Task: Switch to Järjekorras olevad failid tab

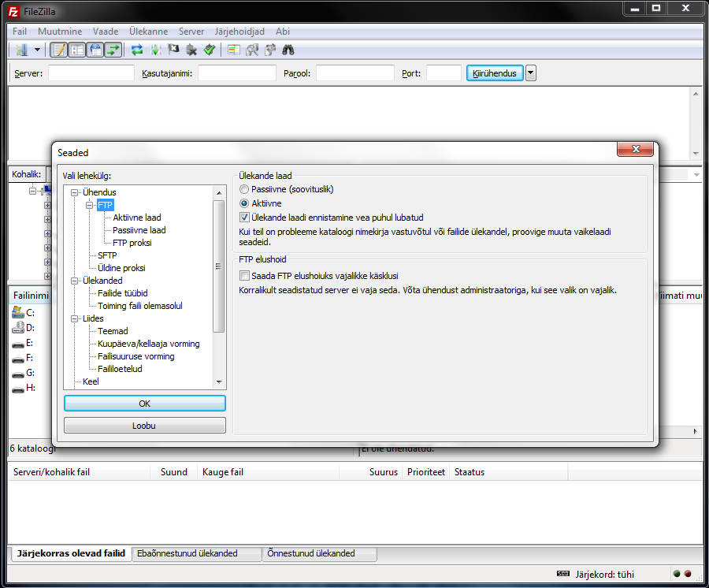Action: pos(71,553)
